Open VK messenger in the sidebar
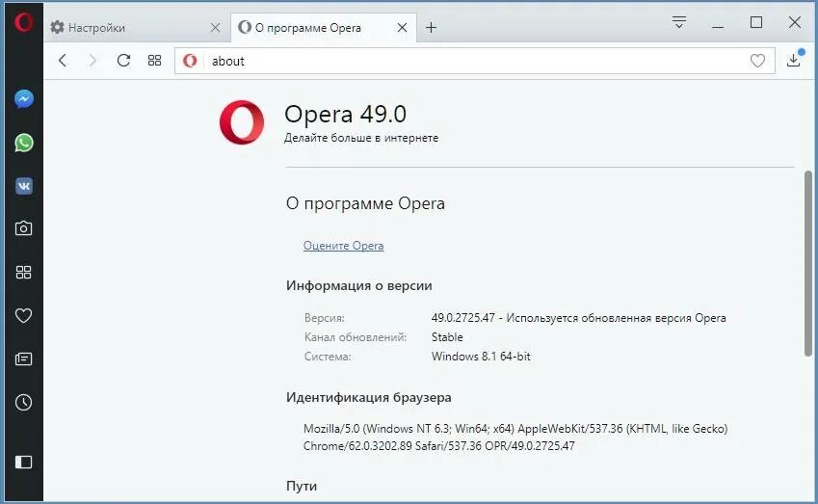Screen dimensions: 818x504 [x=24, y=186]
